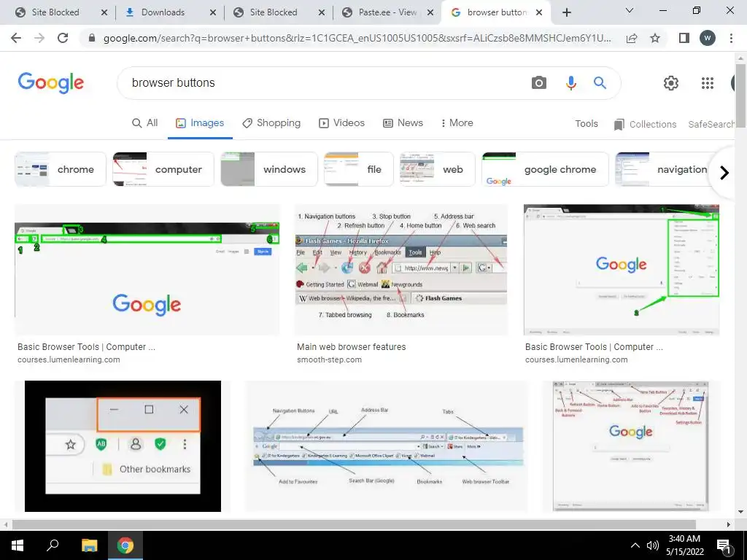Viewport: 747px width, 560px height.
Task: Switch to the Downloads tab
Action: [163, 12]
